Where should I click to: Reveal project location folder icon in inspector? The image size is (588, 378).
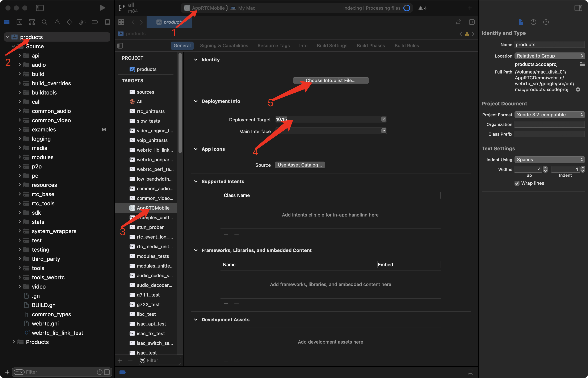[582, 64]
